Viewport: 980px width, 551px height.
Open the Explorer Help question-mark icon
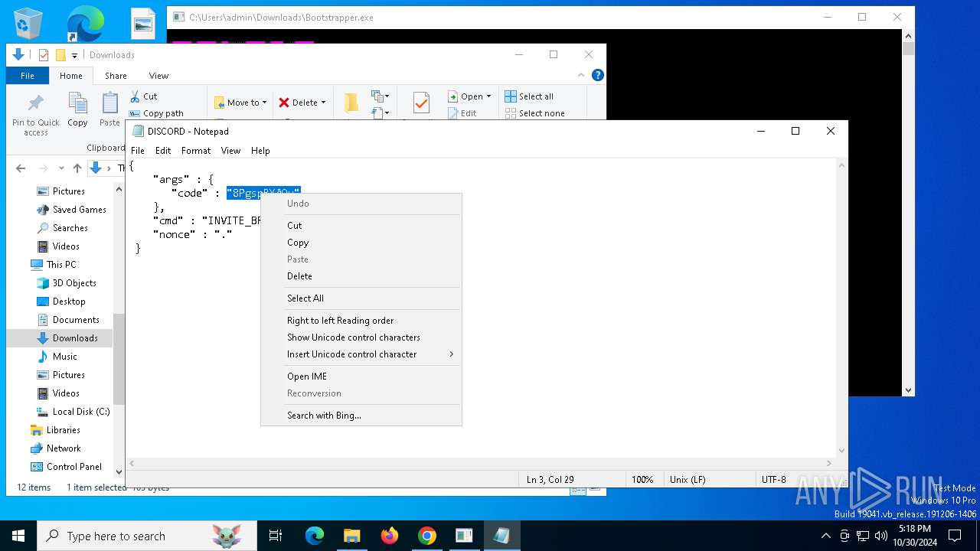(x=598, y=75)
